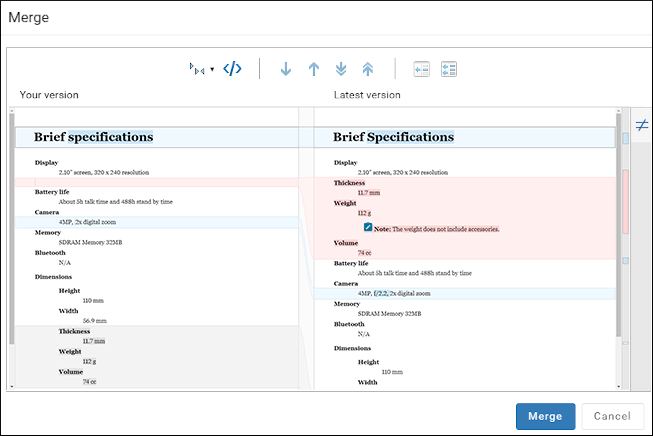The width and height of the screenshot is (653, 436).
Task: Click the Thickness entry in latest version
Action: coord(349,183)
